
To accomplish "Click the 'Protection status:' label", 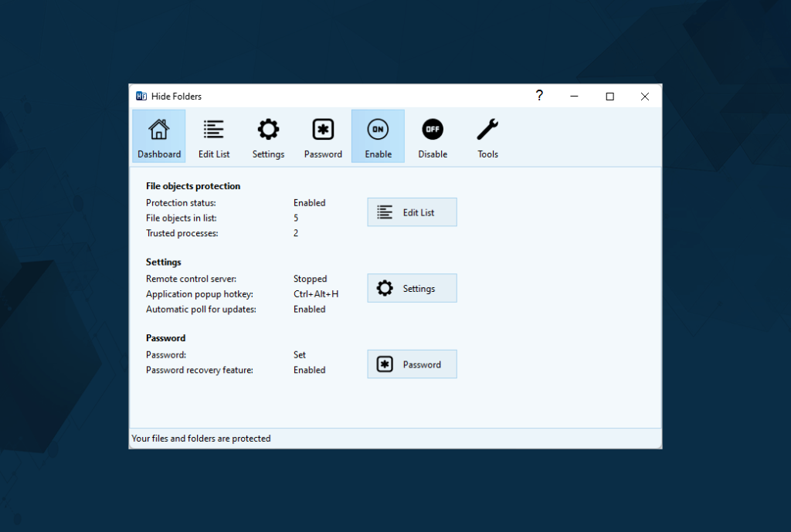I will click(x=181, y=203).
